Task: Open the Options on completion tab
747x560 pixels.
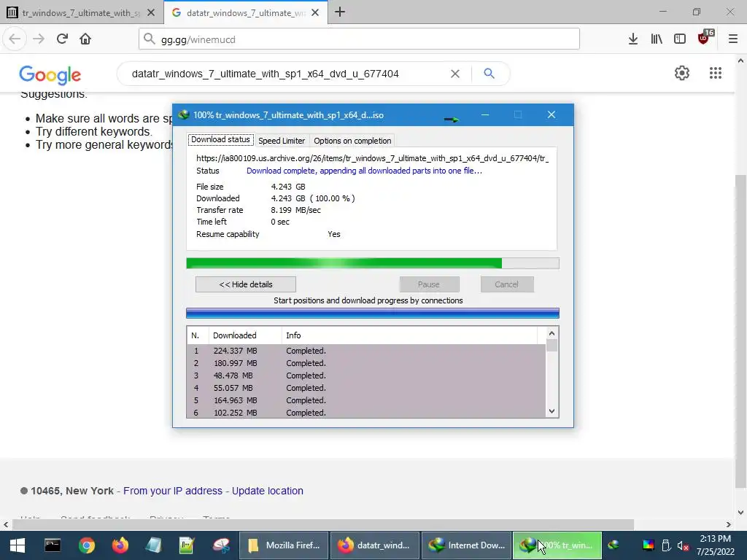Action: pos(352,141)
